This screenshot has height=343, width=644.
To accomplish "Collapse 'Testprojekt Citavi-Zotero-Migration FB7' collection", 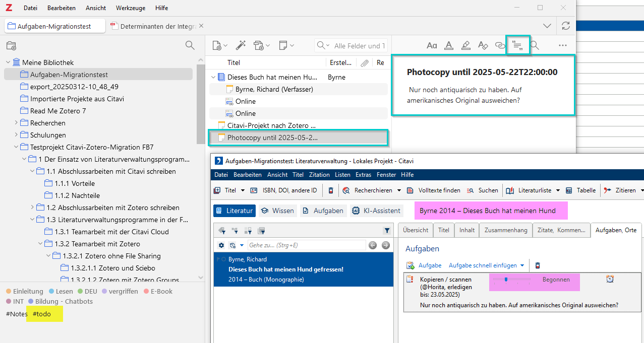I will point(16,147).
